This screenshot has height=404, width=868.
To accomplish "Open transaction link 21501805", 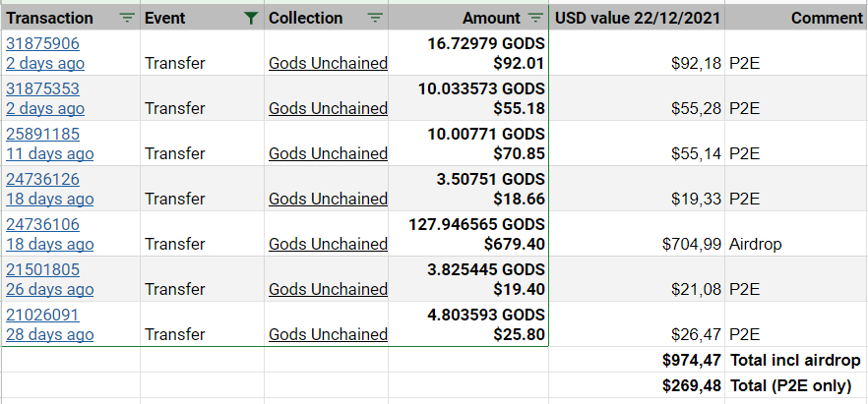I will (42, 269).
